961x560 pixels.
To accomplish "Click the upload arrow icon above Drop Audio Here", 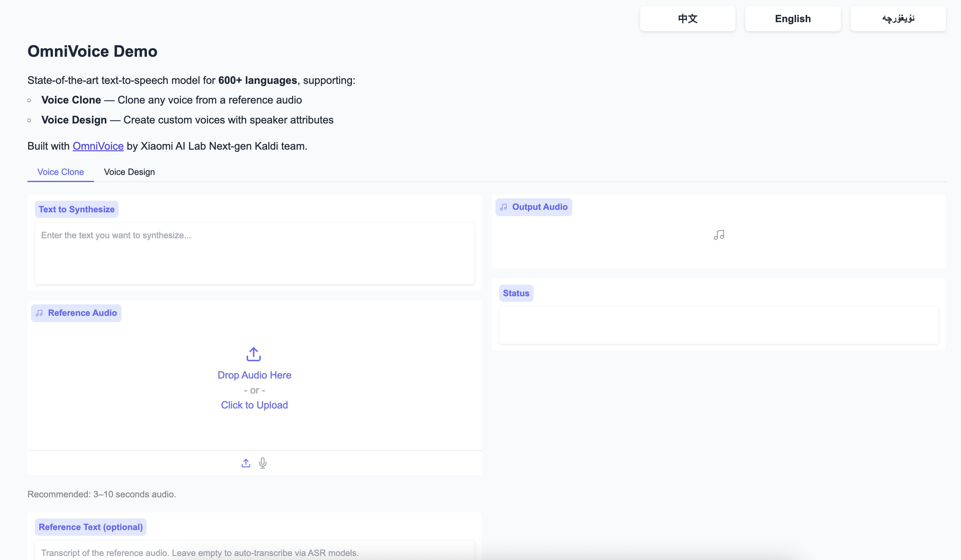I will 254,354.
